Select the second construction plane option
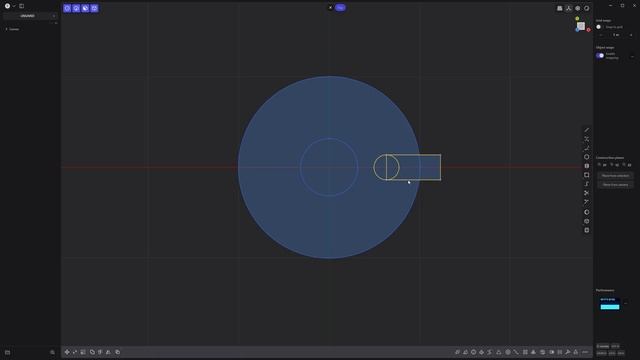640x360 pixels. click(x=615, y=165)
